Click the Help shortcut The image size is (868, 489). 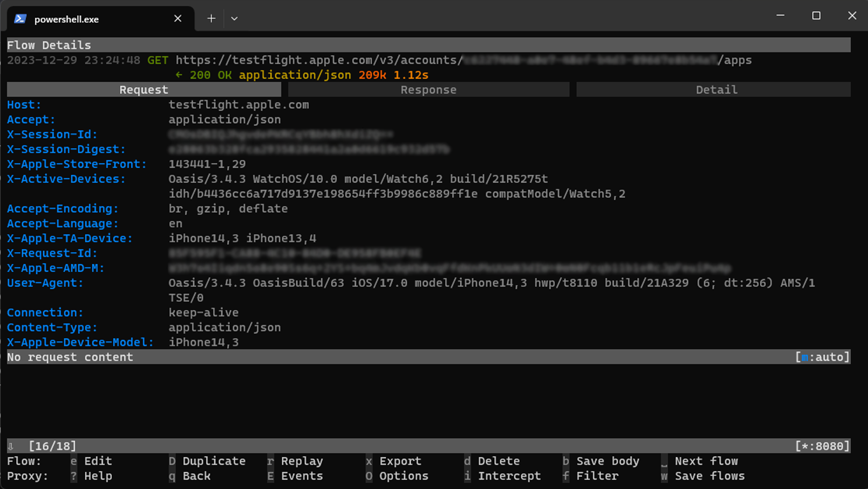tap(91, 476)
